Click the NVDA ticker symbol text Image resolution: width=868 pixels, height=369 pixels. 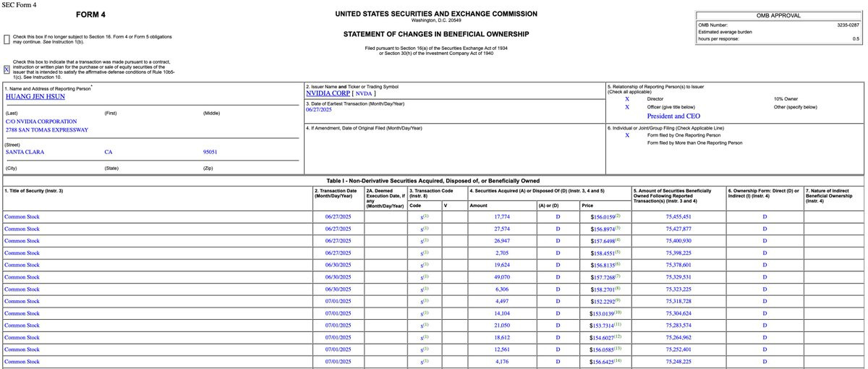[x=364, y=94]
